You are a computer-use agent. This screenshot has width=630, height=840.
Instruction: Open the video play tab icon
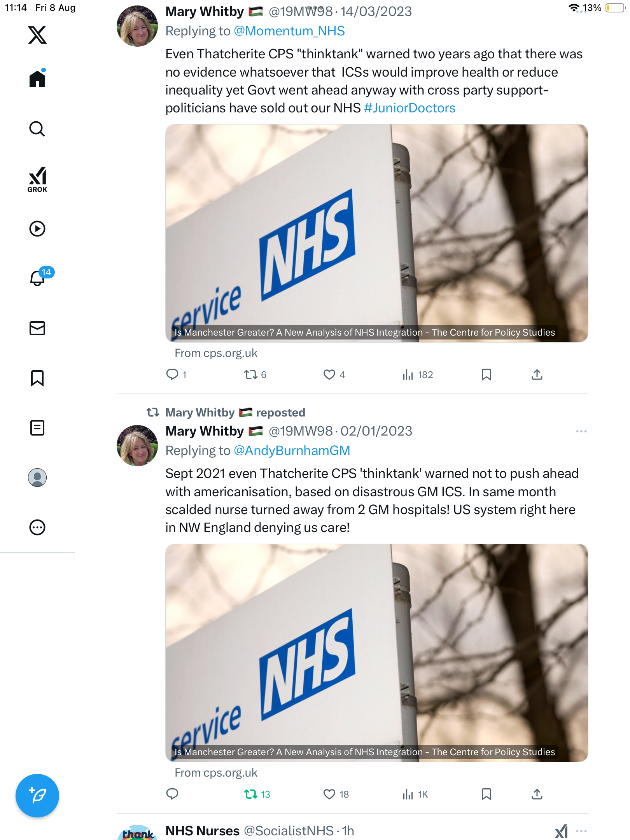37,229
